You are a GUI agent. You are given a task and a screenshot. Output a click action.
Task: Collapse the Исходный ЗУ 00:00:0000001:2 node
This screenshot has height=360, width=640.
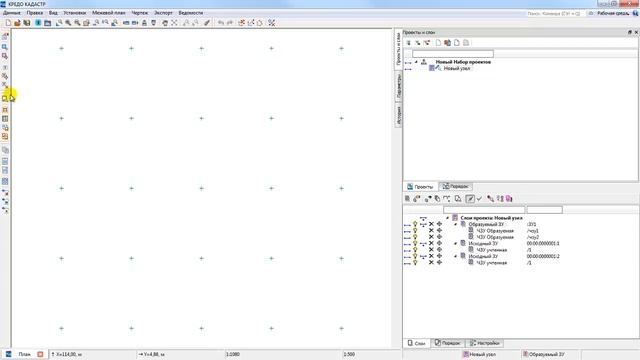(x=456, y=256)
